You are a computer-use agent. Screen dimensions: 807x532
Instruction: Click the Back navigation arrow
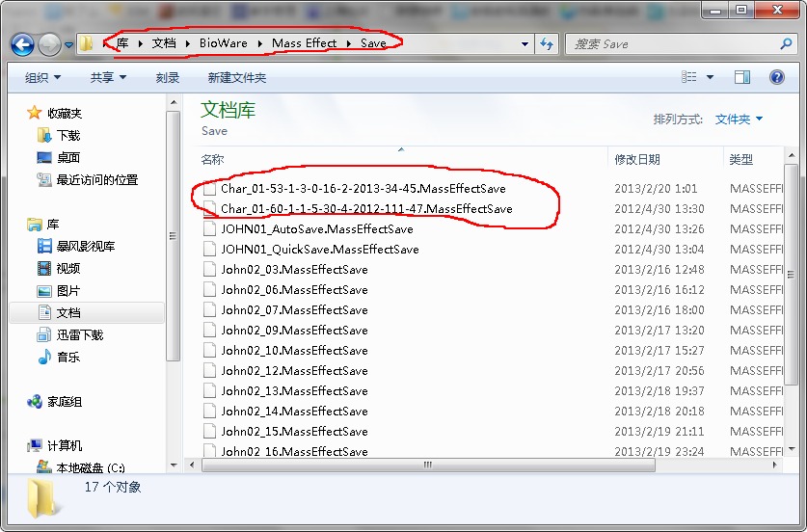click(x=22, y=44)
